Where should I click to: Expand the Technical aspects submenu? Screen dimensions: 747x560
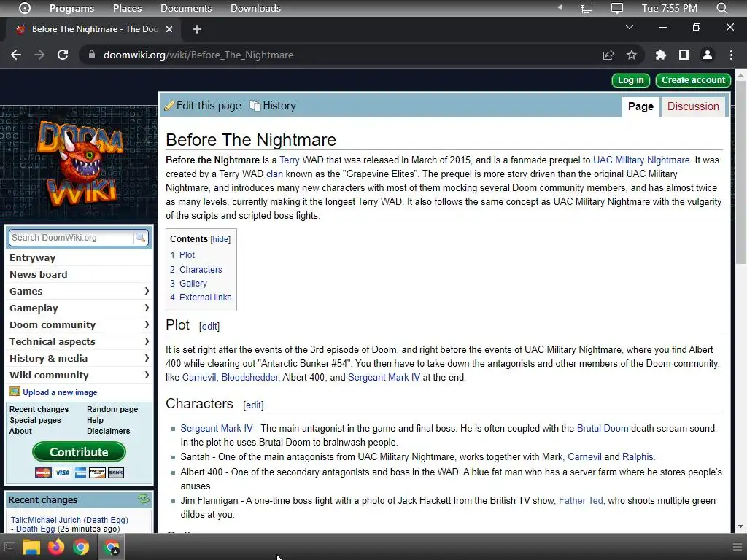coord(147,341)
